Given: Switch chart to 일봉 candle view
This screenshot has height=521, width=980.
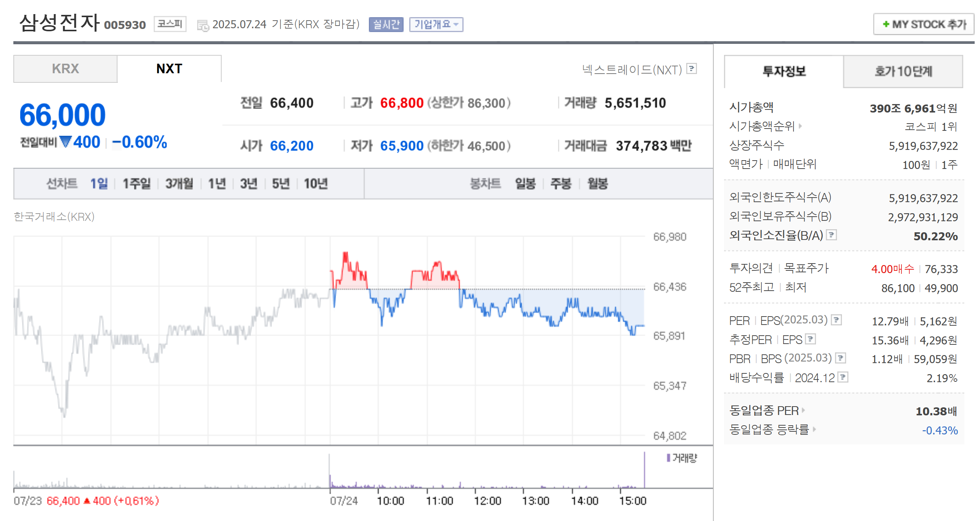Looking at the screenshot, I should [525, 184].
